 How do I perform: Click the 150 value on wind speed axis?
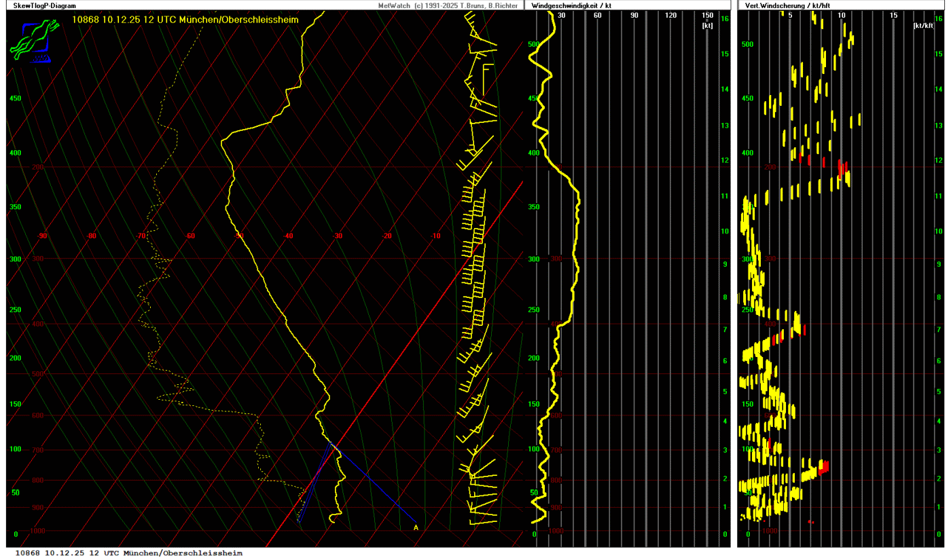(x=707, y=15)
